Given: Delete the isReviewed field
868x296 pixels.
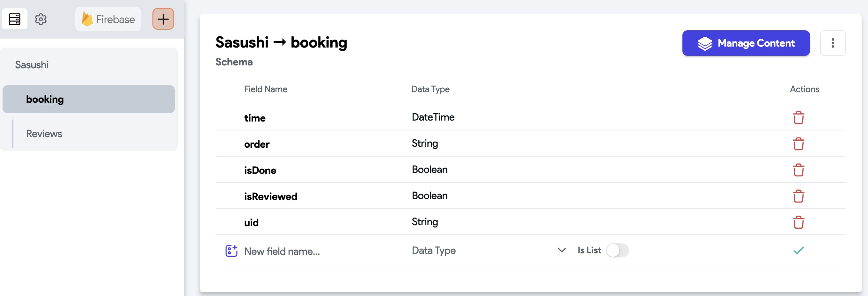Looking at the screenshot, I should [x=798, y=196].
